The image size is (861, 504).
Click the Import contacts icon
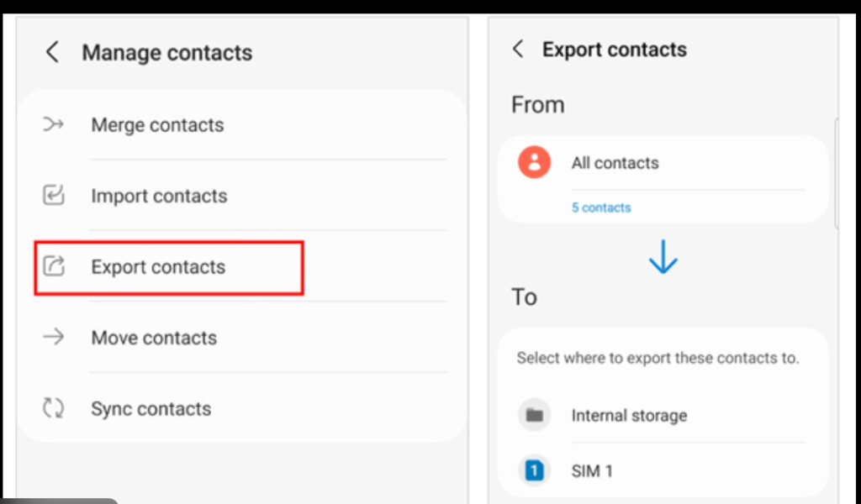coord(54,196)
